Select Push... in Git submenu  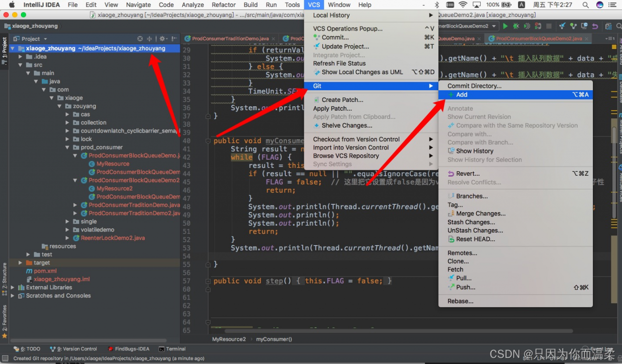[516, 287]
